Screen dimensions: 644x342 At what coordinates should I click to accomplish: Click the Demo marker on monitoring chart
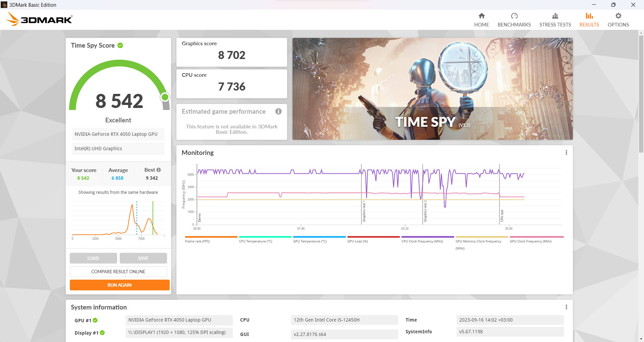coord(200,218)
